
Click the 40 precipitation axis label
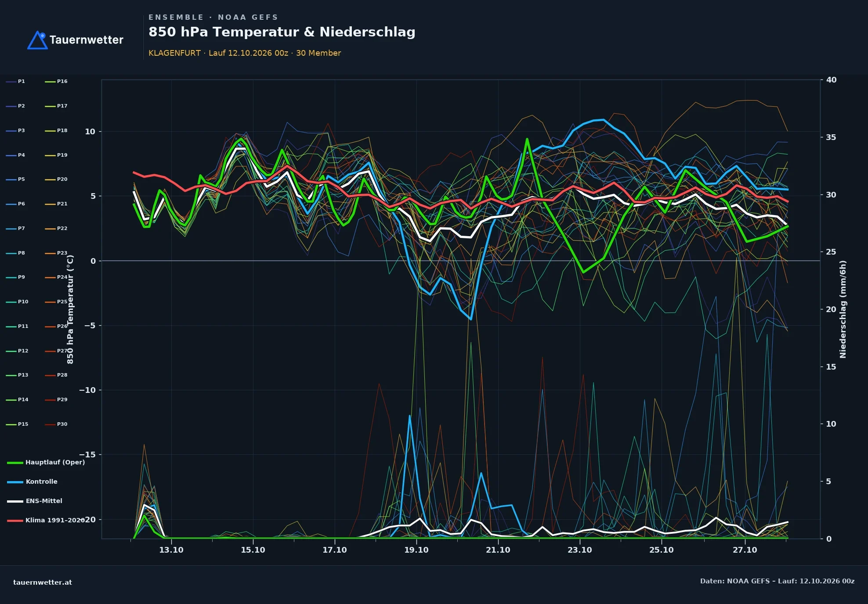pos(832,80)
